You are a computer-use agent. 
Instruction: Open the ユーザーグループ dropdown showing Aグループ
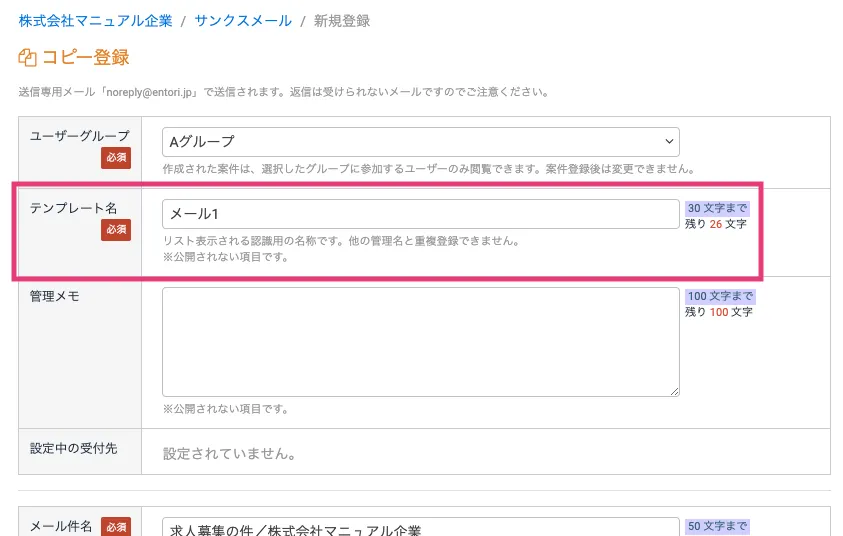[x=420, y=142]
